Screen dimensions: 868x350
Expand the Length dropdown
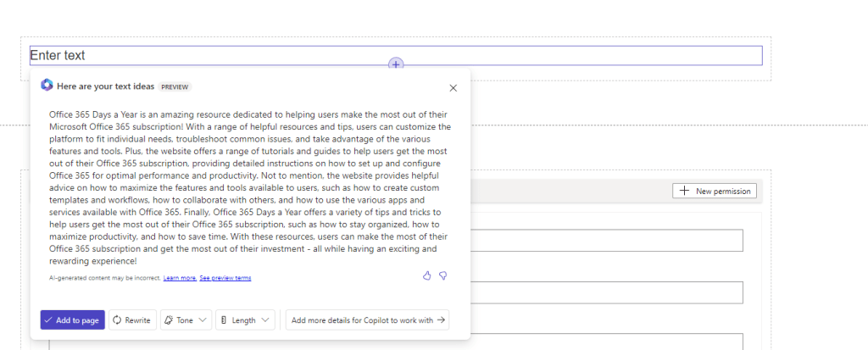[245, 320]
